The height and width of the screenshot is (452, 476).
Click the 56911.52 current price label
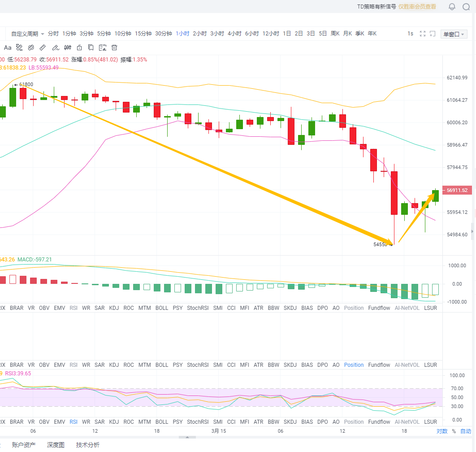pos(457,190)
